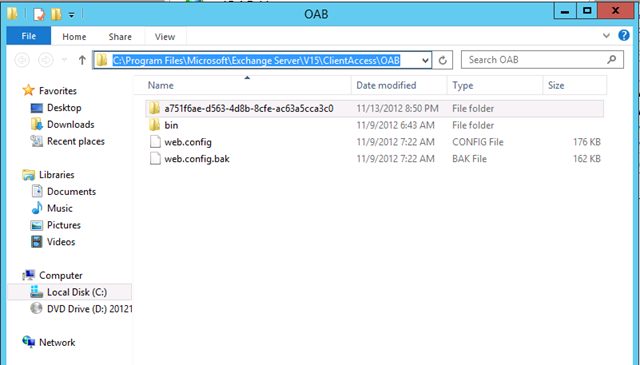Switch to the Home ribbon tab
This screenshot has height=365, width=640.
[x=74, y=36]
